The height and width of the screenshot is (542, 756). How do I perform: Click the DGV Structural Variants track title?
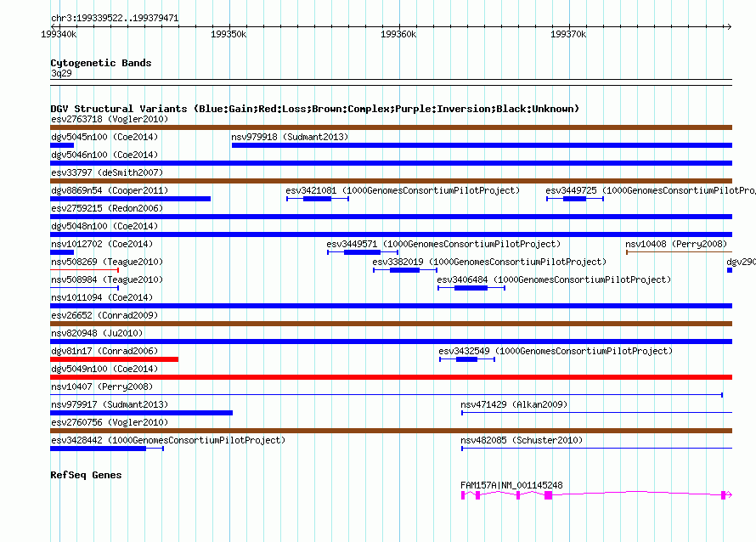(315, 109)
